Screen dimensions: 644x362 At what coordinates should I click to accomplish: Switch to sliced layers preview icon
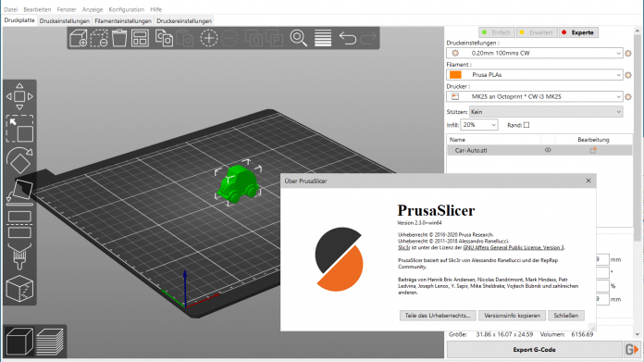50,342
